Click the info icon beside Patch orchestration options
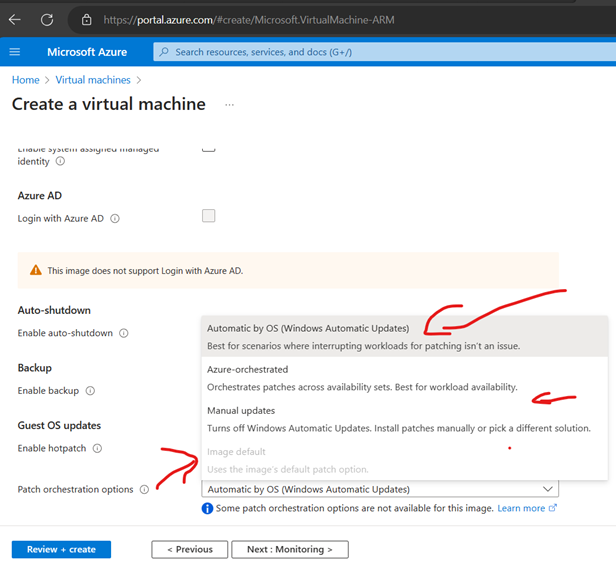Screen dimensions: 616x566 click(x=144, y=489)
